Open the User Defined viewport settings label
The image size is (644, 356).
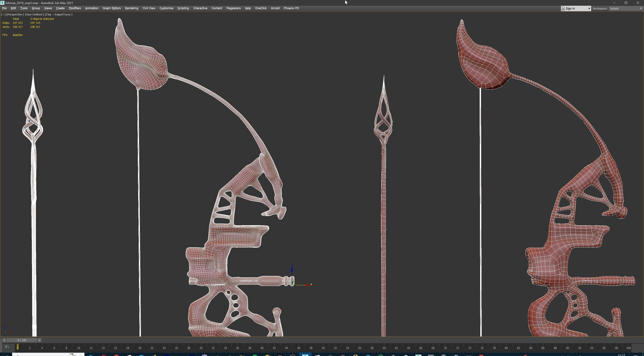click(34, 14)
